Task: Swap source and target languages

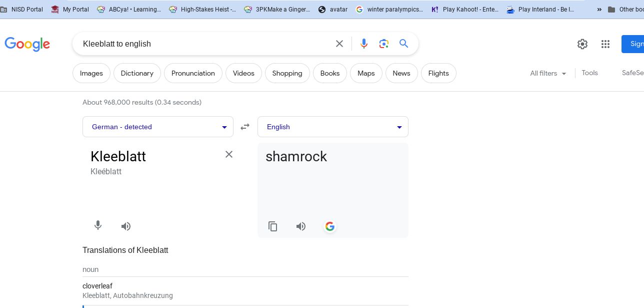Action: (x=245, y=127)
